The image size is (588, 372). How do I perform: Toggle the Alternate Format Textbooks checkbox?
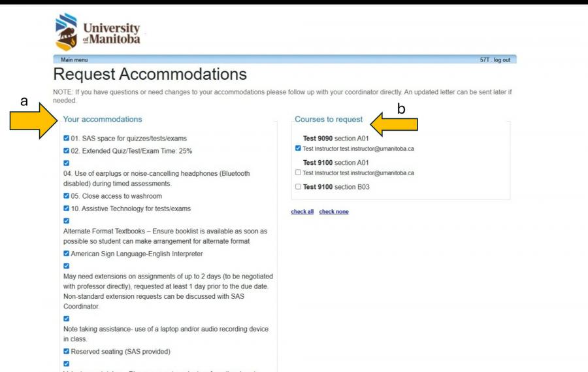(x=67, y=221)
